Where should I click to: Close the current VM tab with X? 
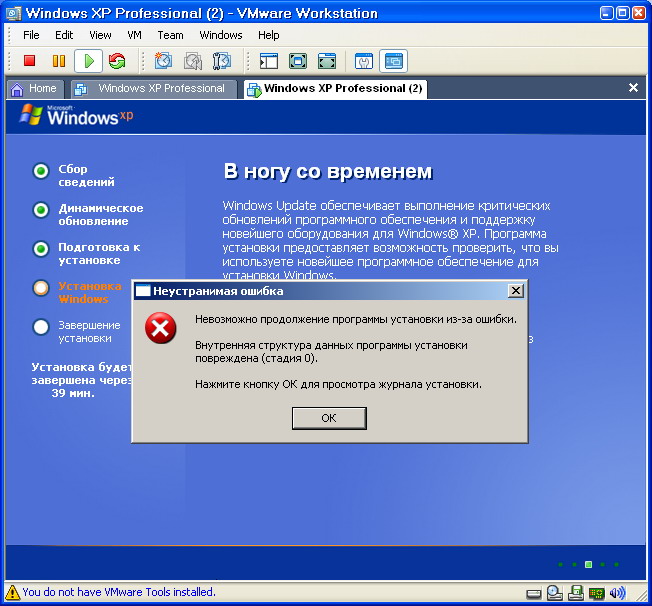click(633, 88)
